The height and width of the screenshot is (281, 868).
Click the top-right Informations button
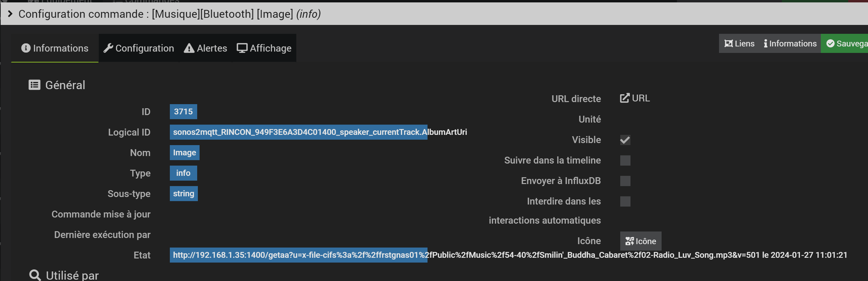(x=790, y=44)
